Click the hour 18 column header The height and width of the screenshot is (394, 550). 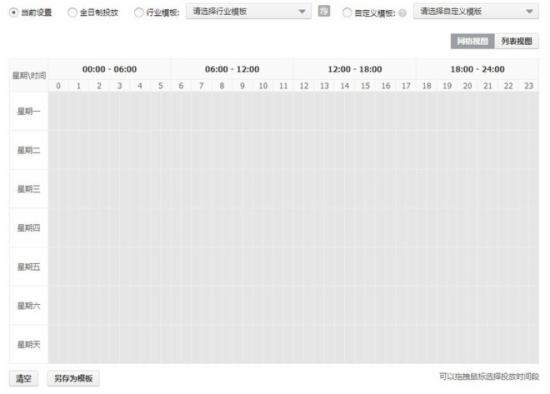[427, 86]
